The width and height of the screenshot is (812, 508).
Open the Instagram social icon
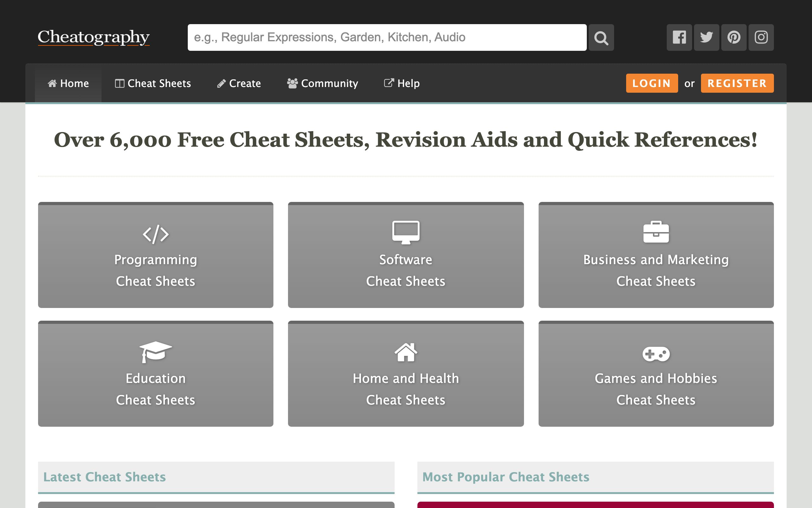coord(761,37)
